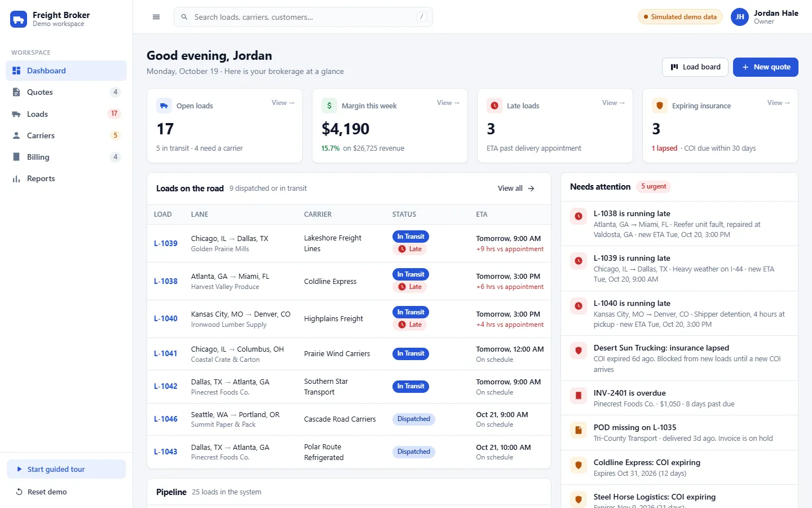Start the guided tour
Viewport: 812px width, 508px height.
tap(66, 469)
